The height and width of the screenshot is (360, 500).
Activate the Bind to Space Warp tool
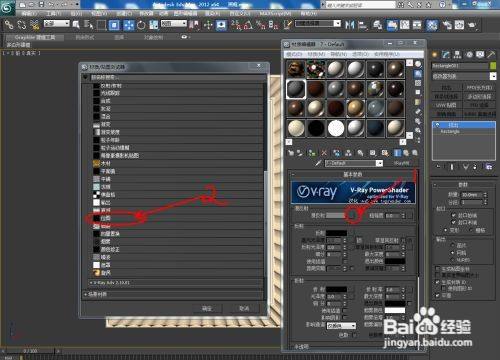[x=34, y=25]
